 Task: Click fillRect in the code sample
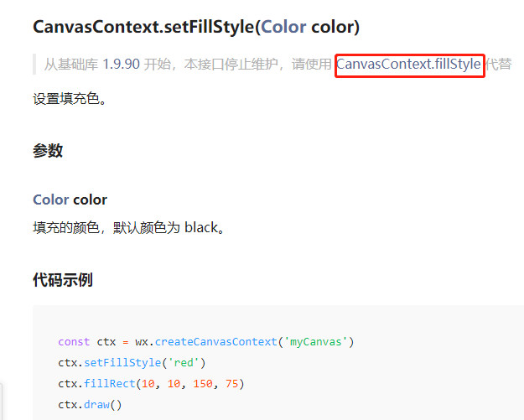110,384
